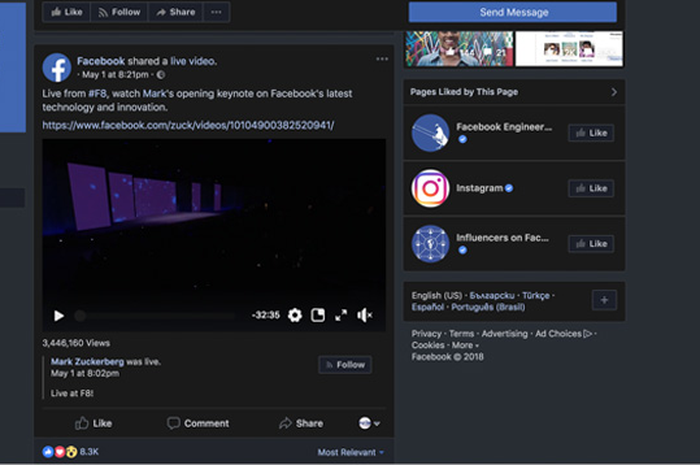Switch language to Español

(428, 307)
